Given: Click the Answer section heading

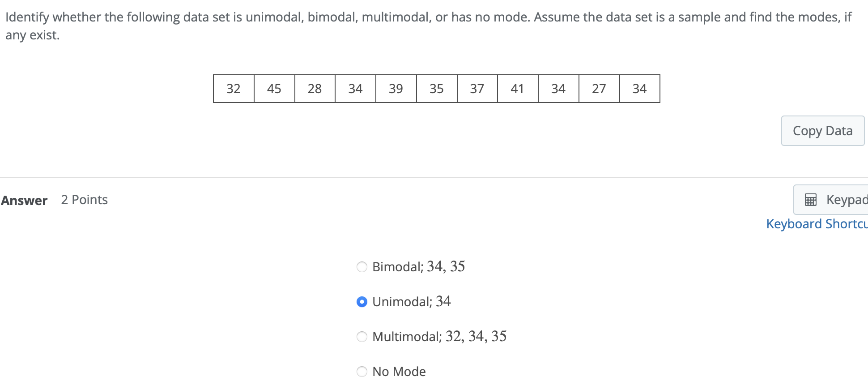Looking at the screenshot, I should (x=25, y=200).
